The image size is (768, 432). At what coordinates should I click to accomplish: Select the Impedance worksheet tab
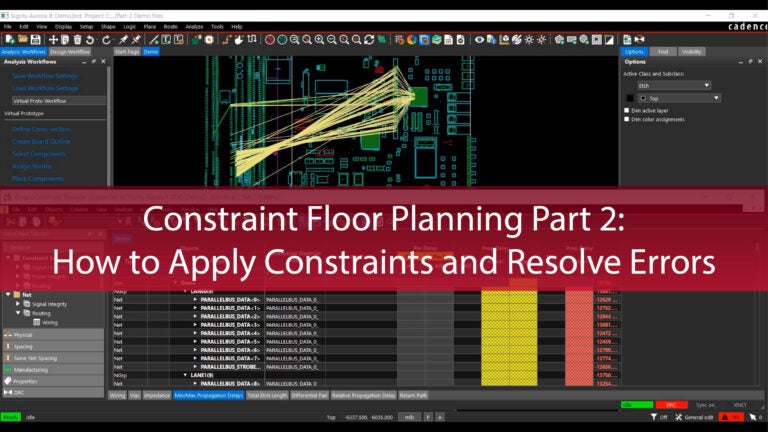(x=157, y=395)
